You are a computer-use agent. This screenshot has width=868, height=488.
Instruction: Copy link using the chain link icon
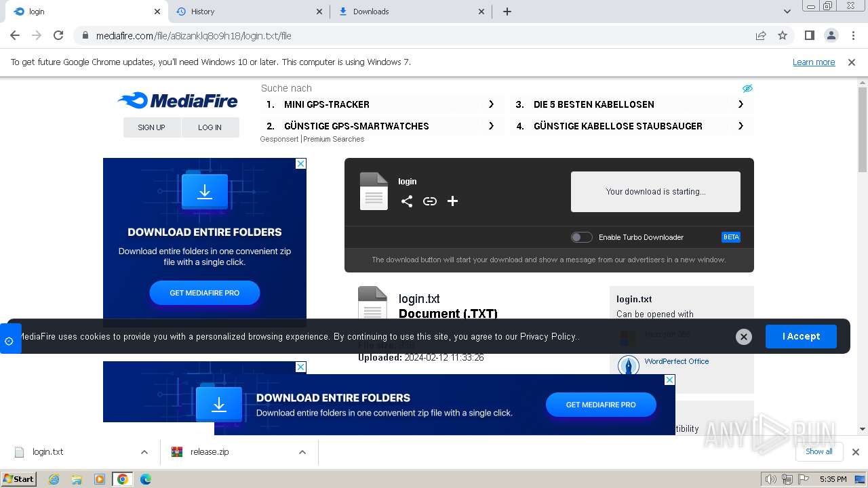click(430, 201)
